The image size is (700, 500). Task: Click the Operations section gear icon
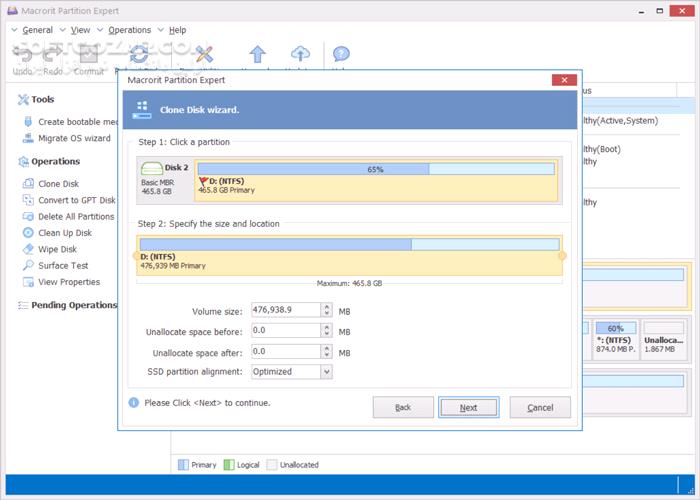(23, 162)
